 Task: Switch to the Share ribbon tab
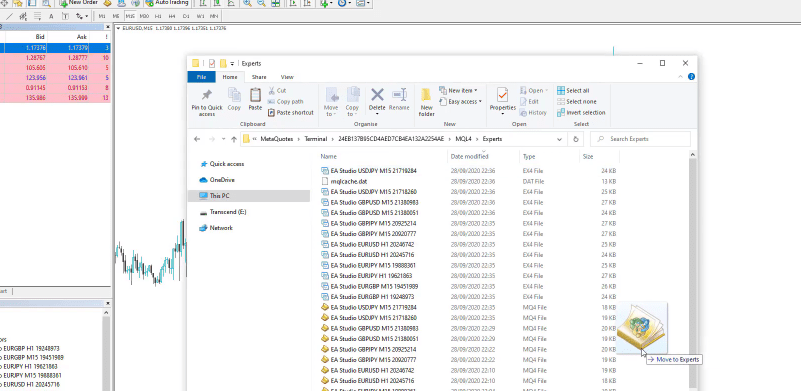click(259, 77)
